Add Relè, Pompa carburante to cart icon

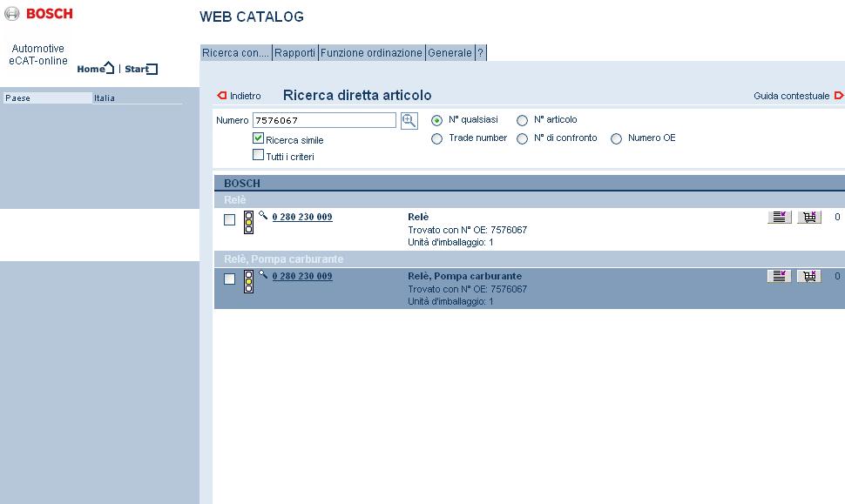click(809, 276)
